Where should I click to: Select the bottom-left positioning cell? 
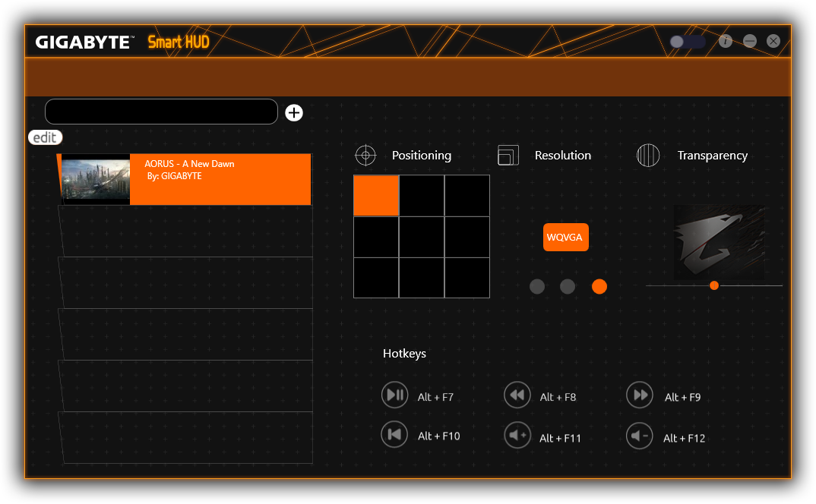[376, 278]
